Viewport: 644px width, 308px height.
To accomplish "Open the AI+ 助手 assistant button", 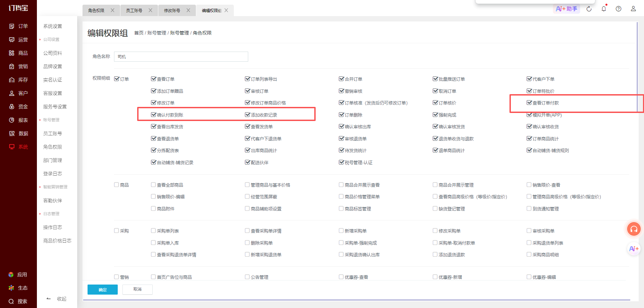I will pyautogui.click(x=567, y=9).
